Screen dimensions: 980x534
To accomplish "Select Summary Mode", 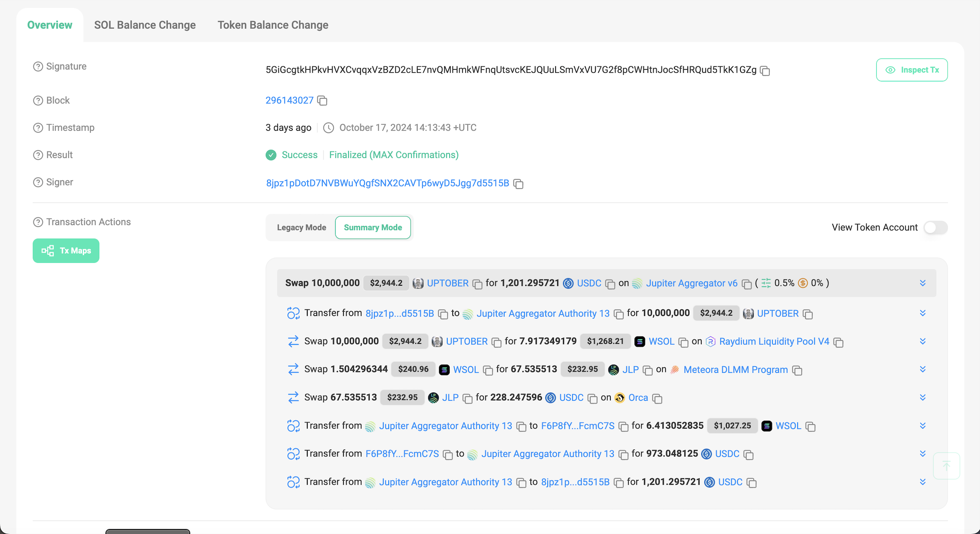I will tap(373, 228).
